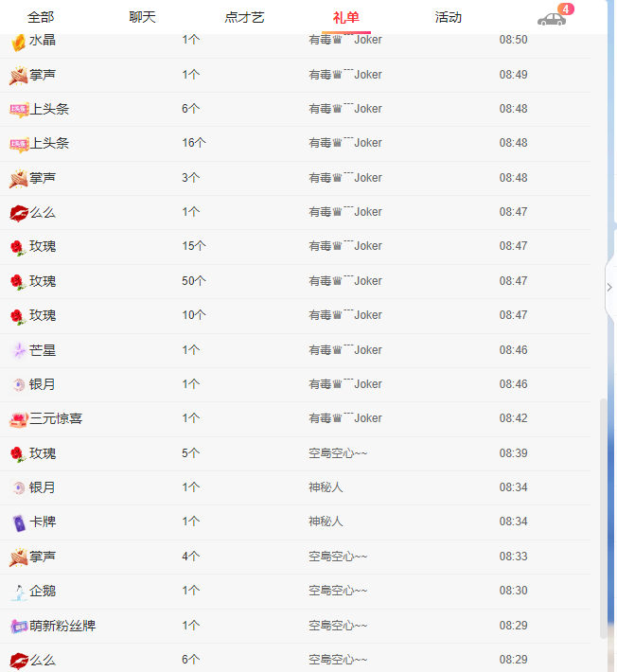Click the 水晱 crystal icon at 08:50
This screenshot has width=617, height=672.
[x=18, y=42]
